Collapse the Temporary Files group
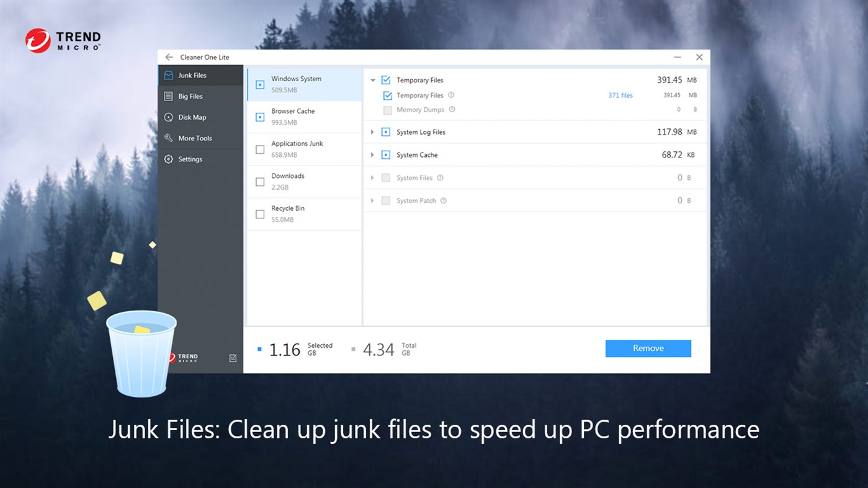The height and width of the screenshot is (488, 868). pos(373,80)
